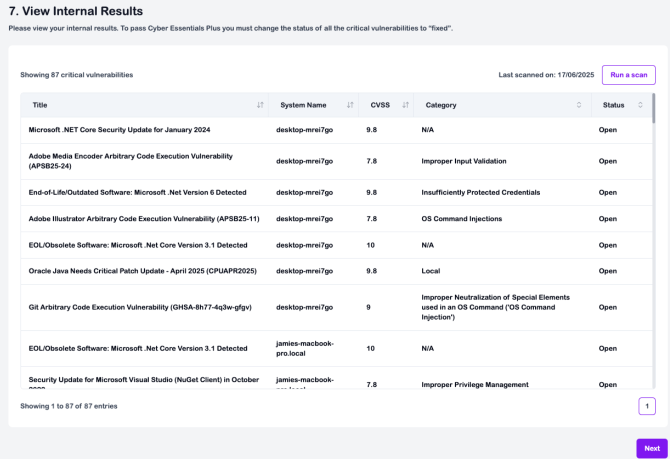
Task: Click Open status for Git vulnerability row
Action: coord(608,307)
